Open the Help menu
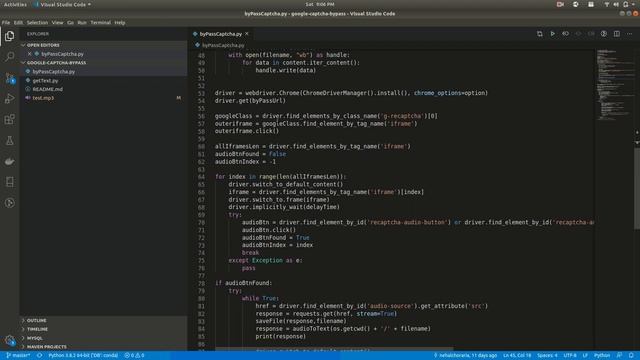The height and width of the screenshot is (360, 640). click(120, 23)
